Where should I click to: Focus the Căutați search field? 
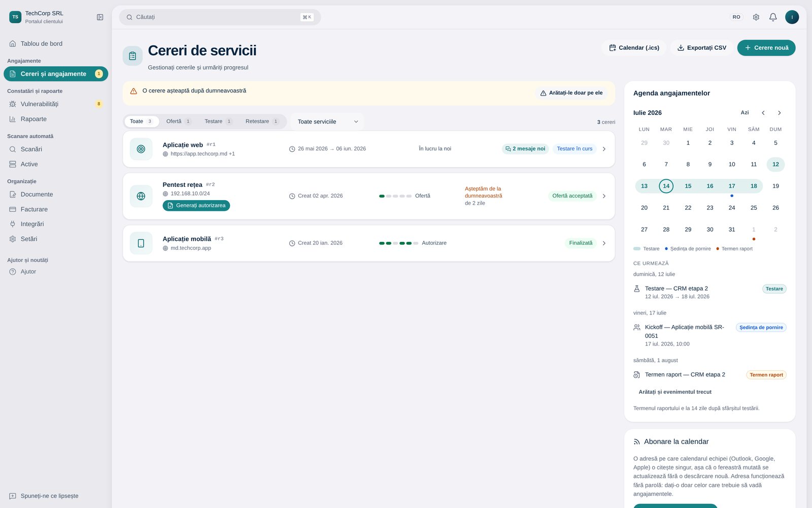point(220,17)
